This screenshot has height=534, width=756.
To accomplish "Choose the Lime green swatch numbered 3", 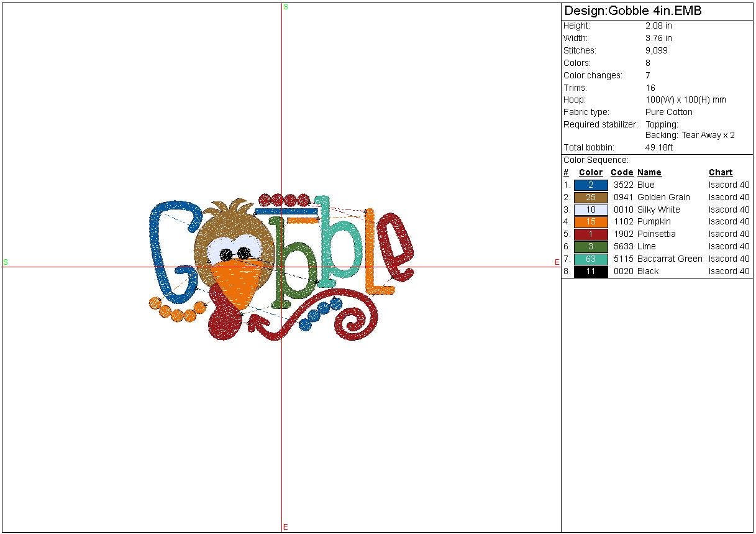I will pos(590,247).
